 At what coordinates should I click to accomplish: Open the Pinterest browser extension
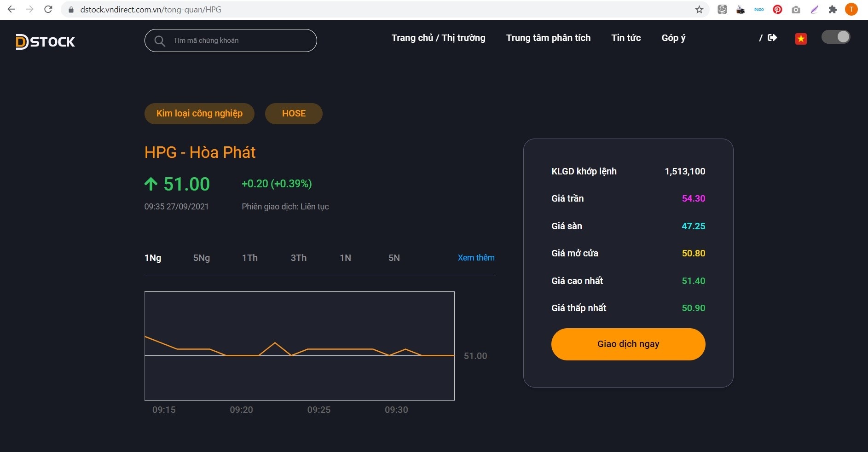777,10
